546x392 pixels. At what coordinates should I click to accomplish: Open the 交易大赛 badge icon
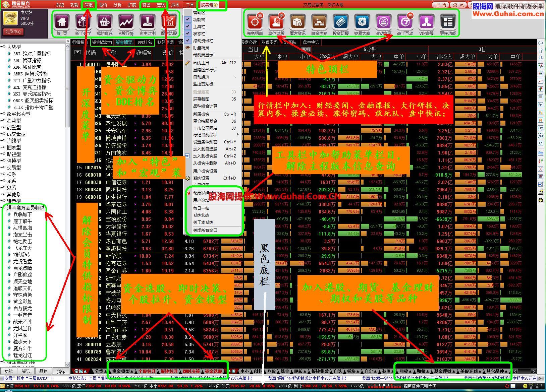pos(362,22)
